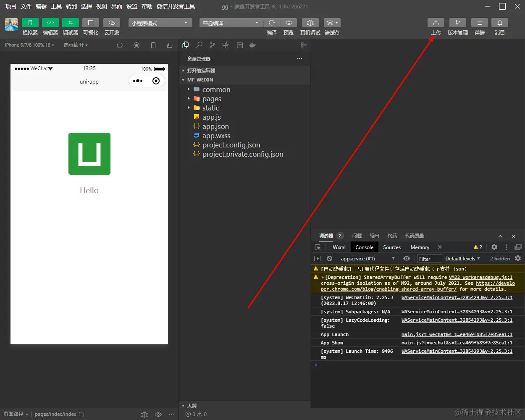Click the Upload (上传) toolbar icon
The image size is (525, 420).
pos(436,23)
